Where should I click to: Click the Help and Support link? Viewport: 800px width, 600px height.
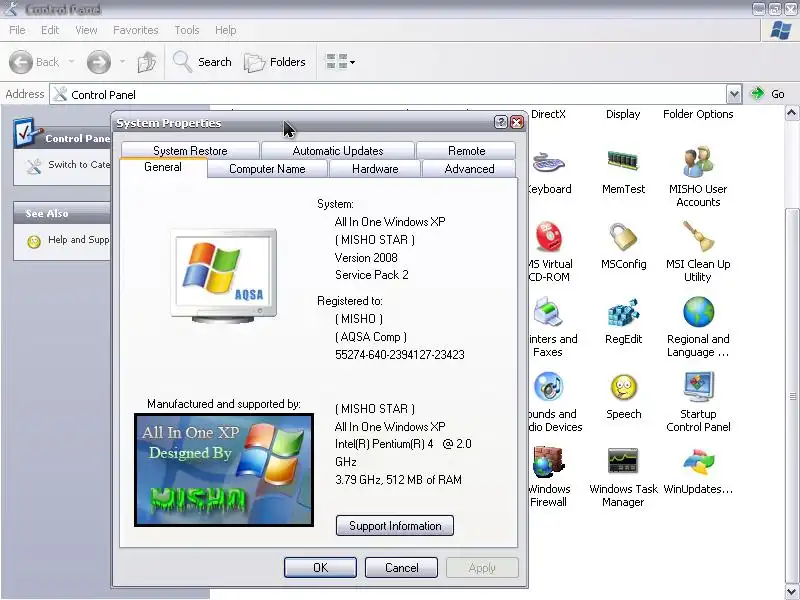[x=79, y=239]
